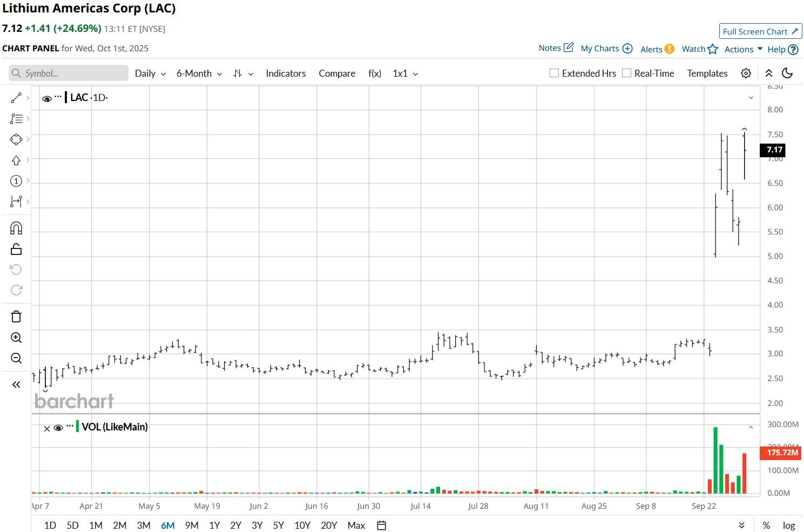Open the bar type dropdown
The height and width of the screenshot is (532, 804).
243,73
